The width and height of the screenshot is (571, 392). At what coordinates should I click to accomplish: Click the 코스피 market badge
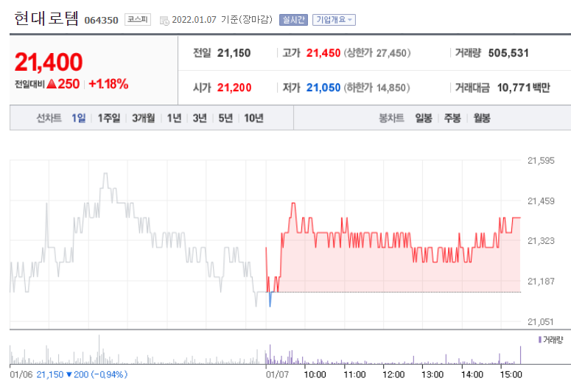[138, 20]
